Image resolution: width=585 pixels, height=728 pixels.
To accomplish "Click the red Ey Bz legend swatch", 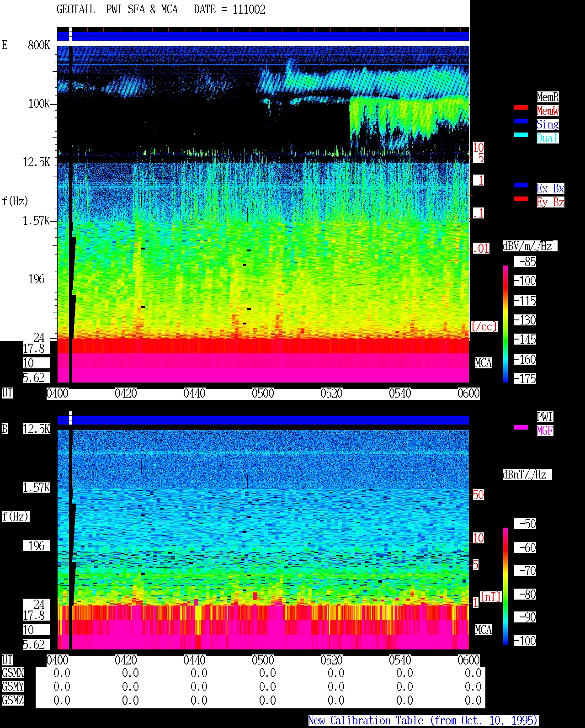I will [x=521, y=199].
